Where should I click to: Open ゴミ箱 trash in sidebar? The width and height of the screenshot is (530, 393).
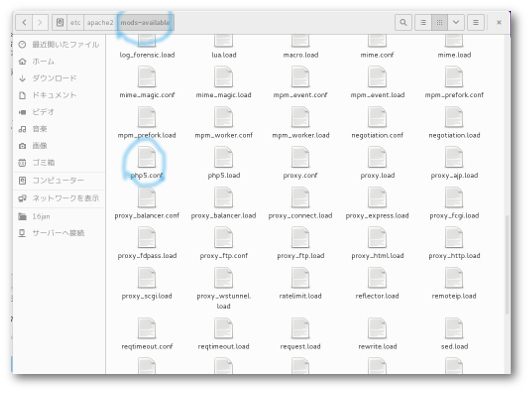click(x=59, y=163)
